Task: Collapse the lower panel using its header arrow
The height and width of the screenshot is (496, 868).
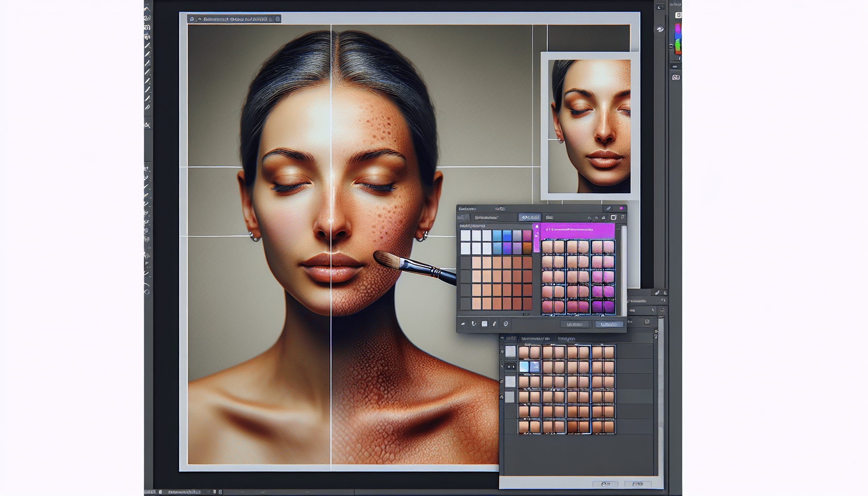Action: click(x=503, y=338)
